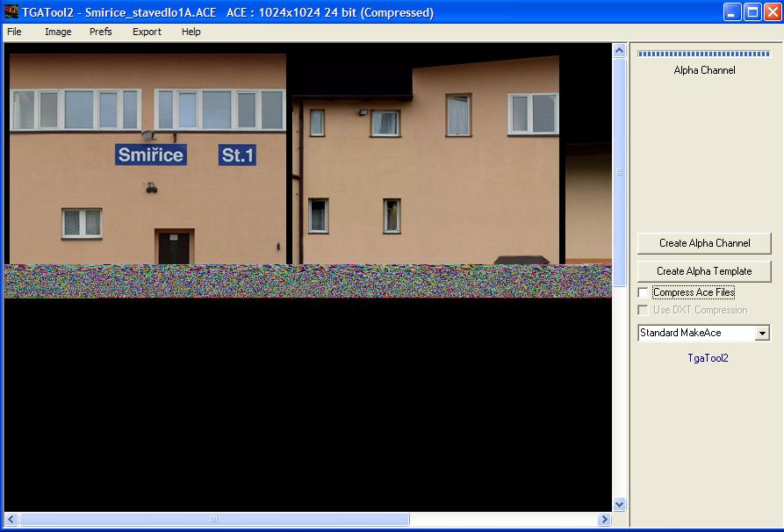Click the horizontal scrollbar thumb

[x=213, y=520]
